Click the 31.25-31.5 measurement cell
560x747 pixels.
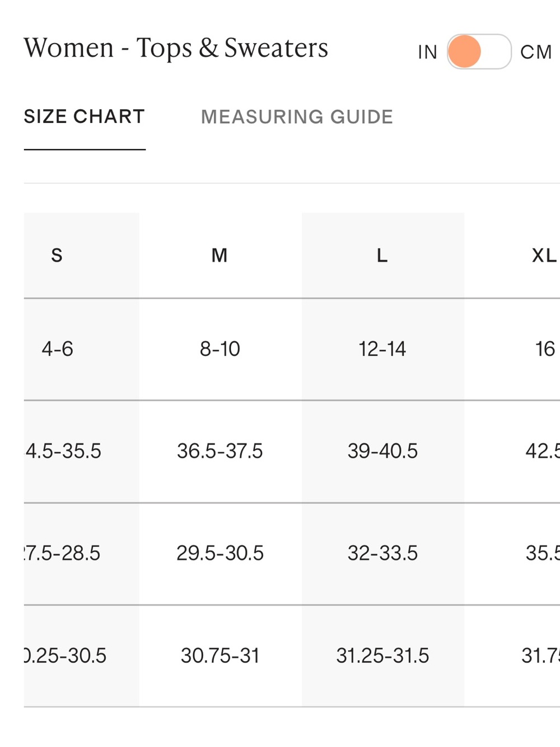pos(382,656)
